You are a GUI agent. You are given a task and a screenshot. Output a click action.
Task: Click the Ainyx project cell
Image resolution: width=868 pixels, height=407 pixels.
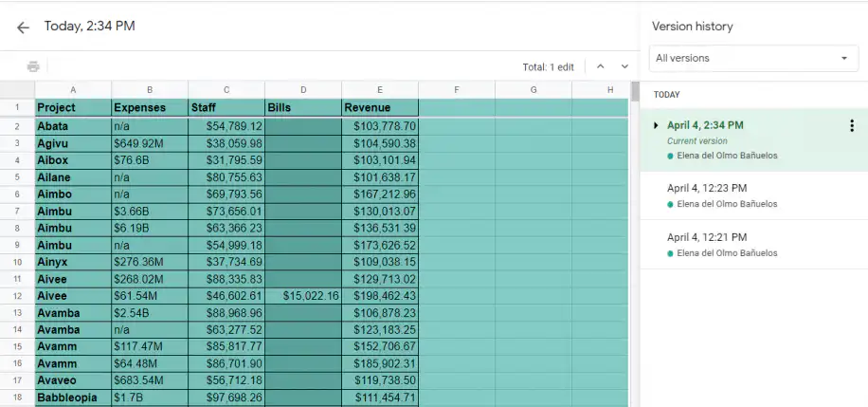click(73, 262)
